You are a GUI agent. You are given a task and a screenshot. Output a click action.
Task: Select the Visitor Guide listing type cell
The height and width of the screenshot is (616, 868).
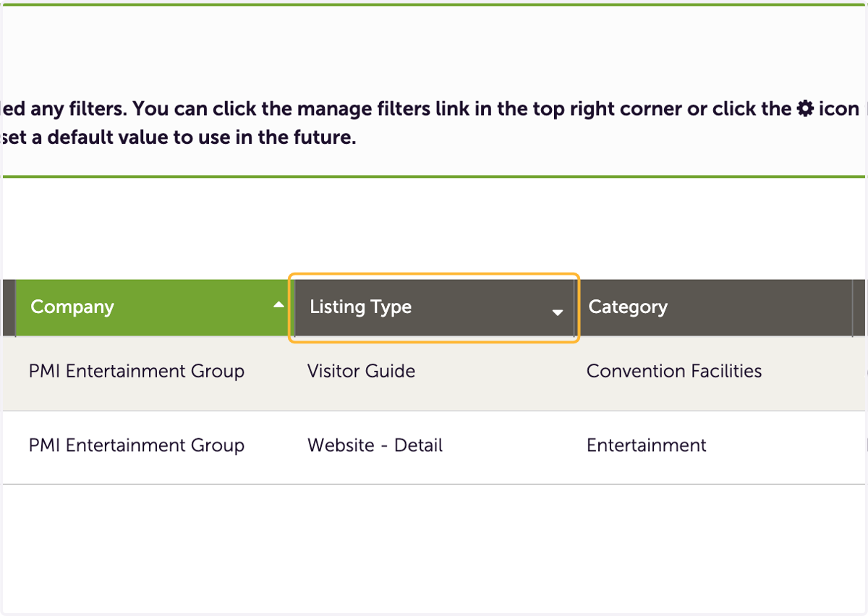(361, 372)
